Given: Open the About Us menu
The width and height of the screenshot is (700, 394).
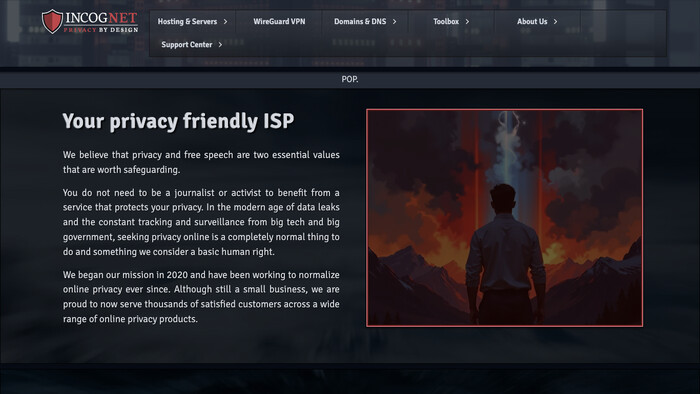Looking at the screenshot, I should pyautogui.click(x=532, y=21).
